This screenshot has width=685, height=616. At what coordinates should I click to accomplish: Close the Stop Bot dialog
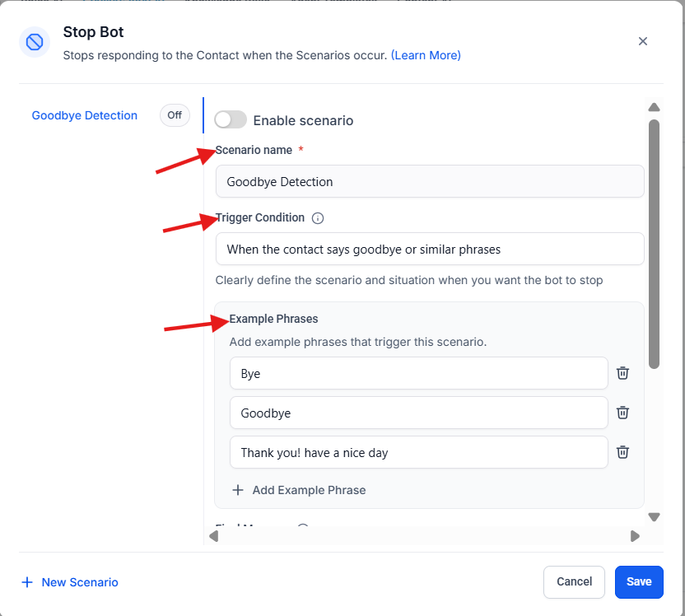point(643,41)
